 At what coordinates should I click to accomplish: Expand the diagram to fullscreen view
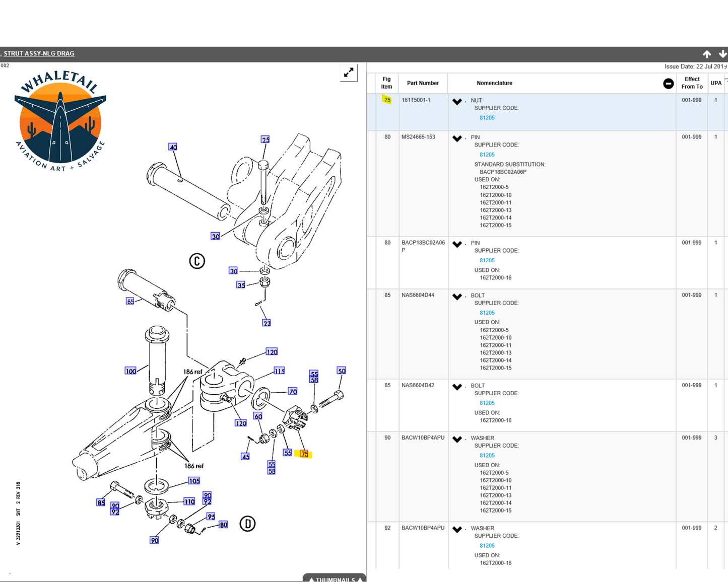point(349,73)
